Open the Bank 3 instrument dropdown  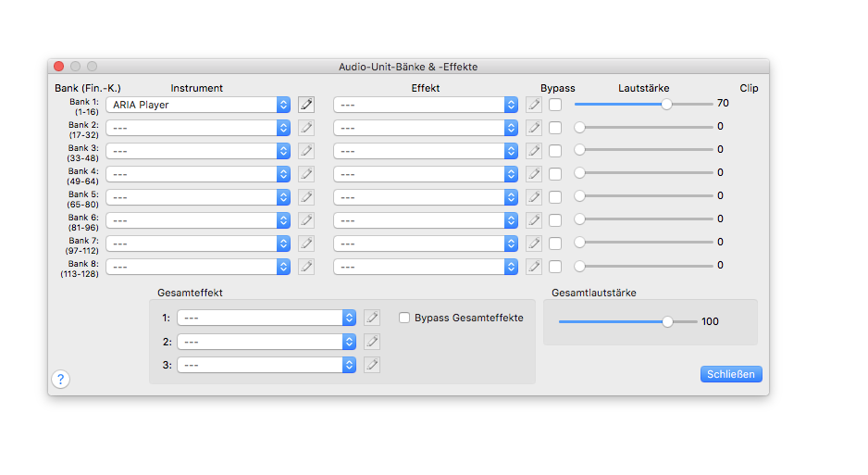[x=198, y=151]
